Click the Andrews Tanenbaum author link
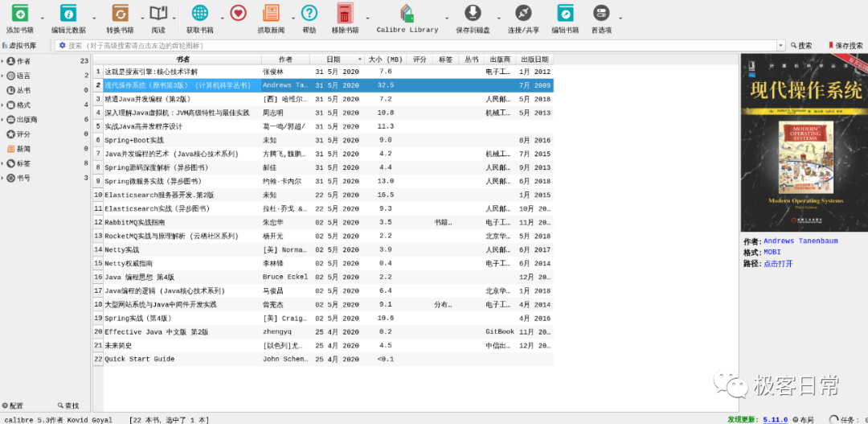The width and height of the screenshot is (868, 424). (x=800, y=241)
